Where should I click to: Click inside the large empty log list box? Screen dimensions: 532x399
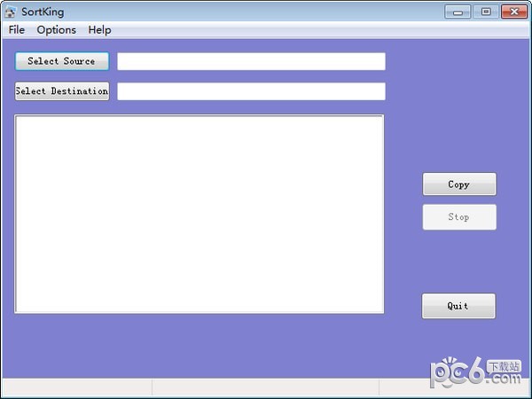pyautogui.click(x=199, y=214)
